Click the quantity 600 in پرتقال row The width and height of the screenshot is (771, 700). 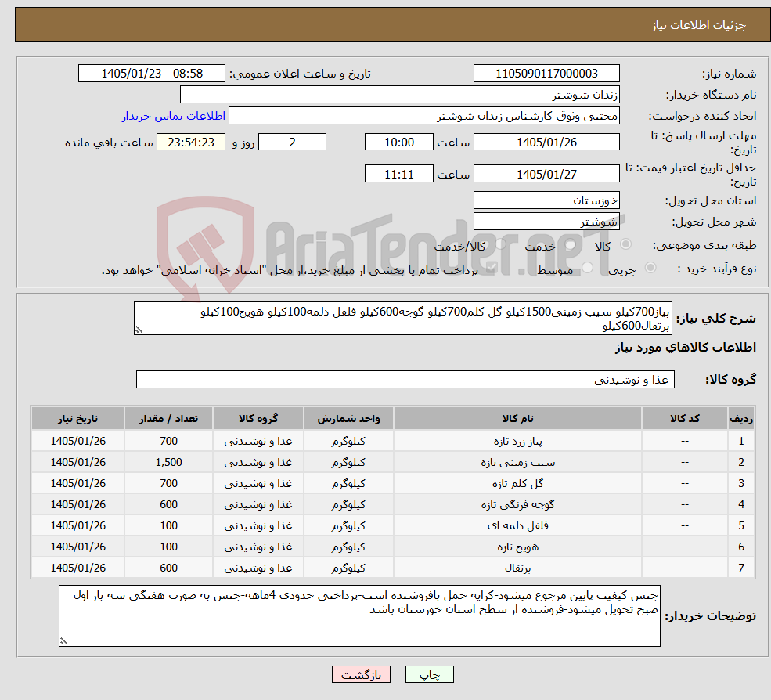point(168,568)
